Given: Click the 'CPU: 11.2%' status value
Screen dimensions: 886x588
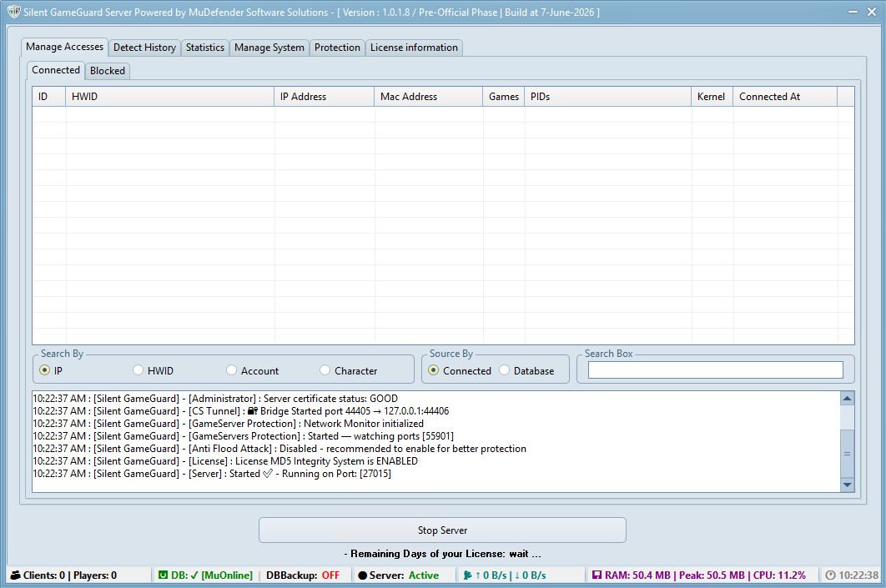Looking at the screenshot, I should (779, 575).
